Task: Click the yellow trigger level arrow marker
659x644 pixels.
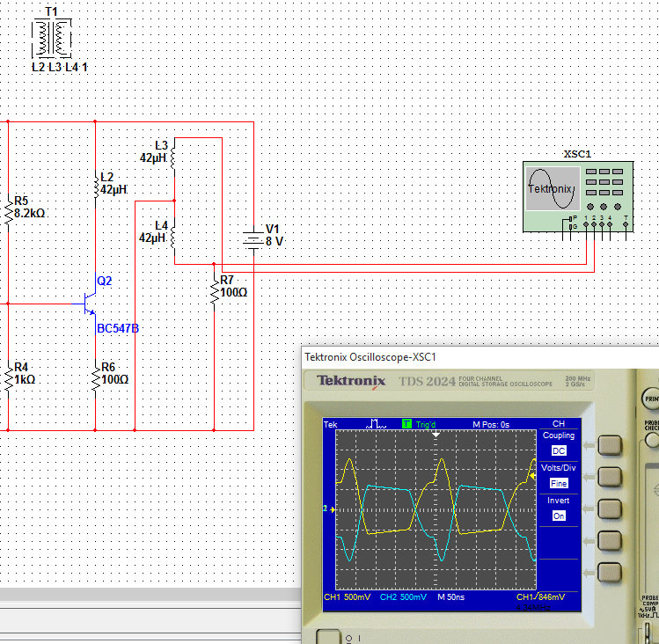Action: pyautogui.click(x=532, y=476)
